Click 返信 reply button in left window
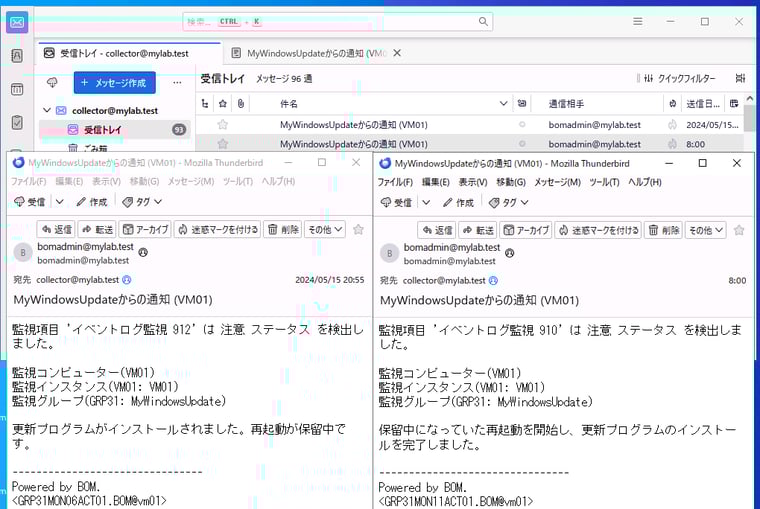Screen dimensions: 760x509 [57, 229]
